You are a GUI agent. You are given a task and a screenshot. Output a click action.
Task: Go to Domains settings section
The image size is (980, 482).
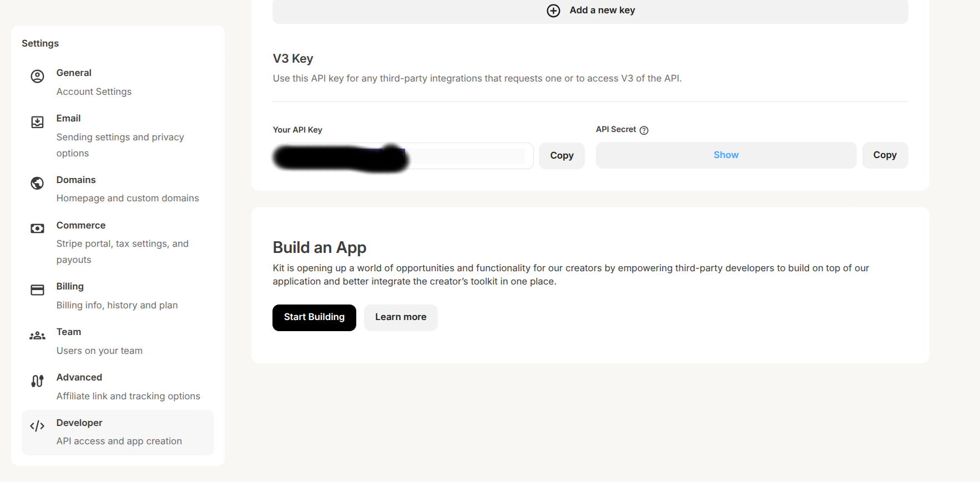pos(118,189)
